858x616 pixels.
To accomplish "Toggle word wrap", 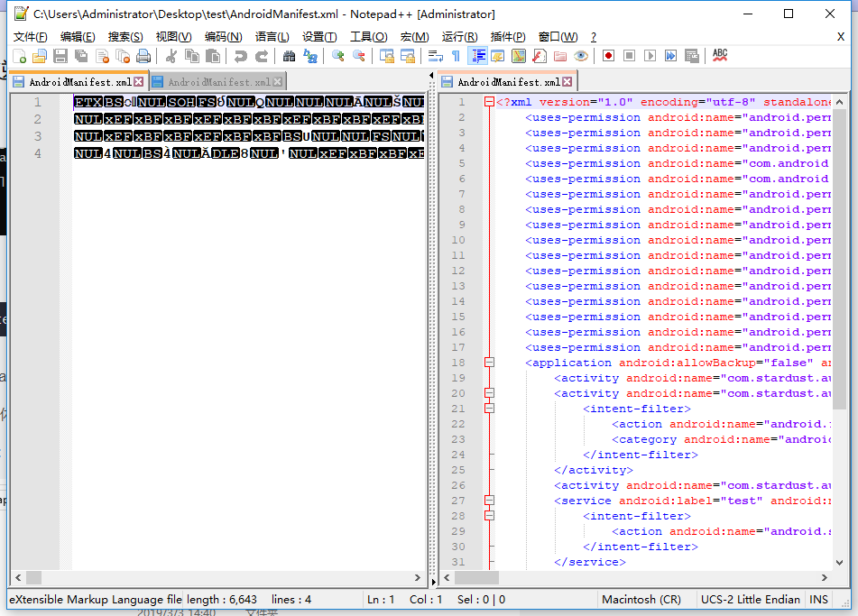I will coord(434,55).
